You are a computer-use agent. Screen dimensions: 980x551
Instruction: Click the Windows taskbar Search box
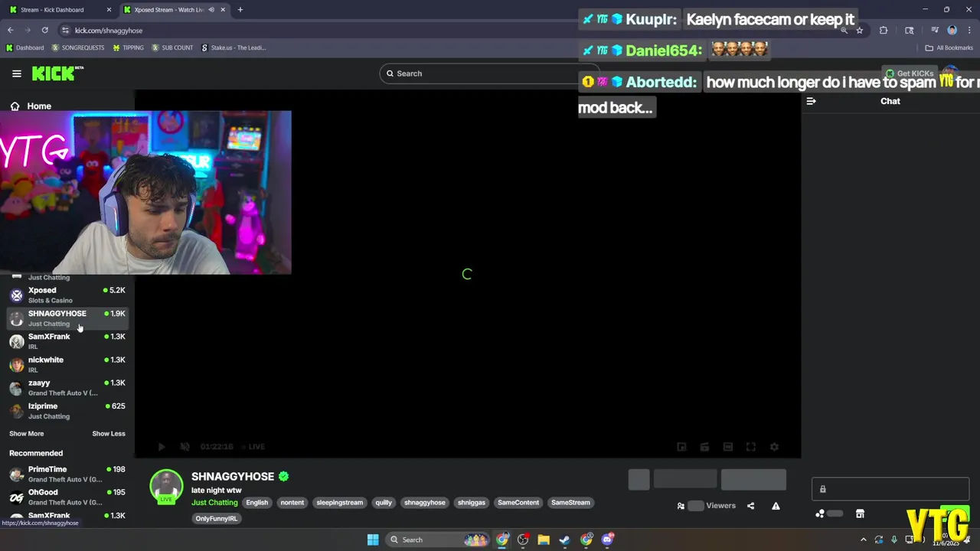[436, 540]
